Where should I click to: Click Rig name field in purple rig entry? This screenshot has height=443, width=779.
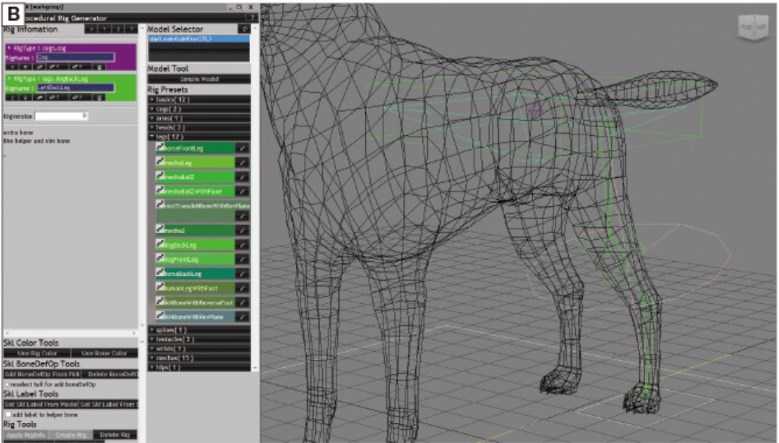(75, 58)
